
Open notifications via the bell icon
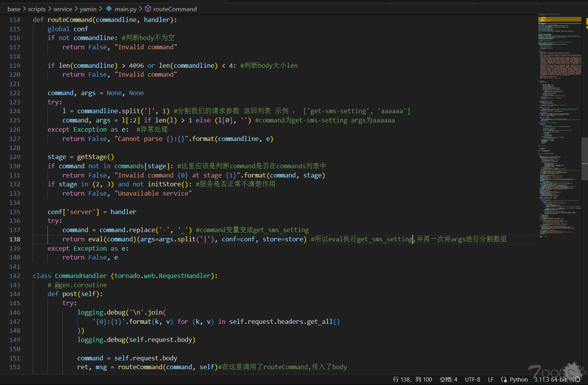coord(578,379)
